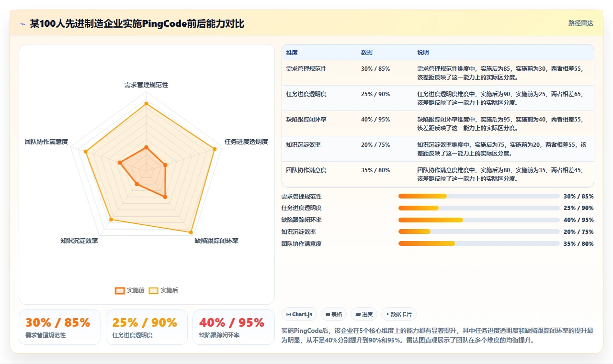Click the 实施后 data point on 团队协作满意度 axis

tap(86, 152)
